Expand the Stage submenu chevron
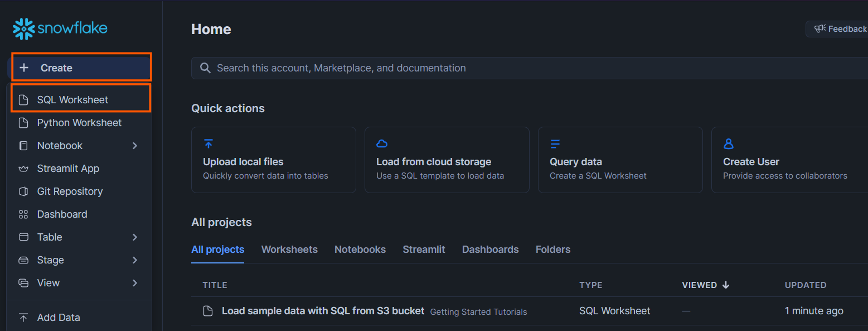868x331 pixels. (135, 260)
